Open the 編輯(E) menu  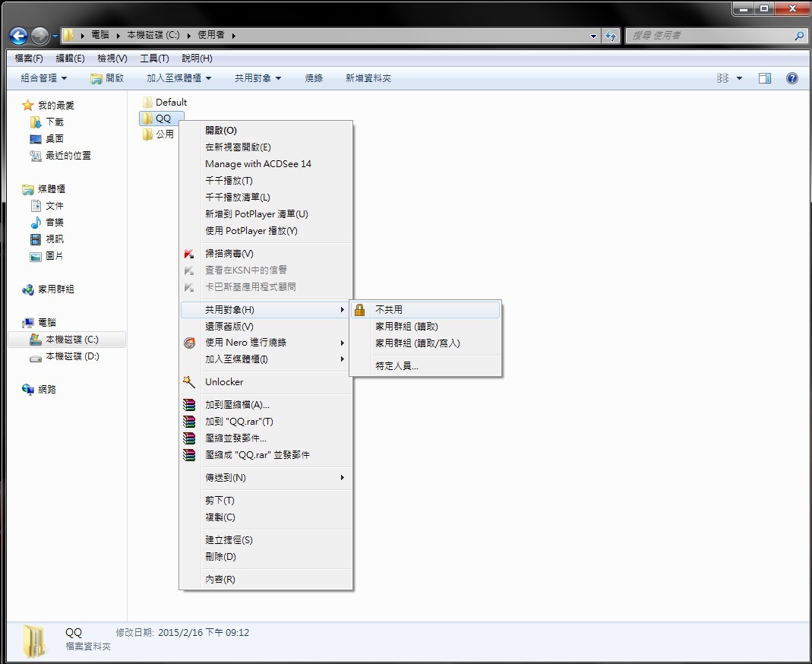(x=70, y=58)
